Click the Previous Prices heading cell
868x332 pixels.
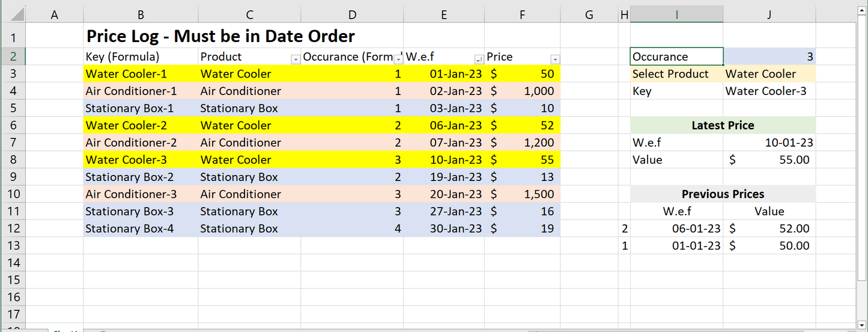pyautogui.click(x=723, y=194)
